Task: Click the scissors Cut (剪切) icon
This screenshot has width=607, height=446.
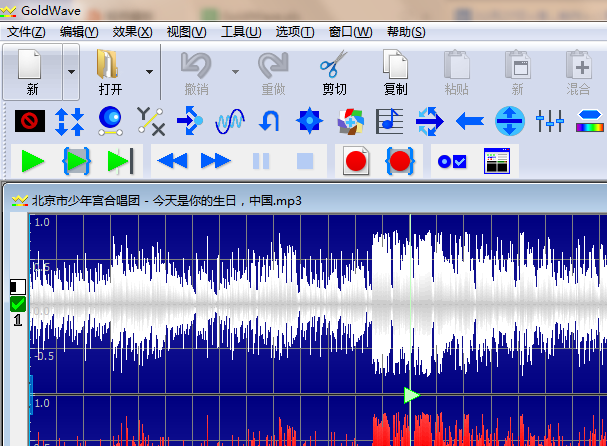Action: click(333, 74)
